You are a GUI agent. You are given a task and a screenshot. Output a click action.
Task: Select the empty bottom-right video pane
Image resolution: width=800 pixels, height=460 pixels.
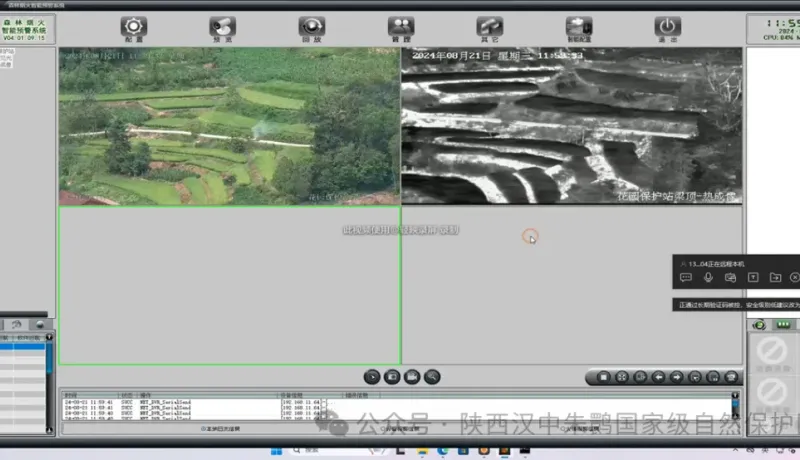coord(572,286)
